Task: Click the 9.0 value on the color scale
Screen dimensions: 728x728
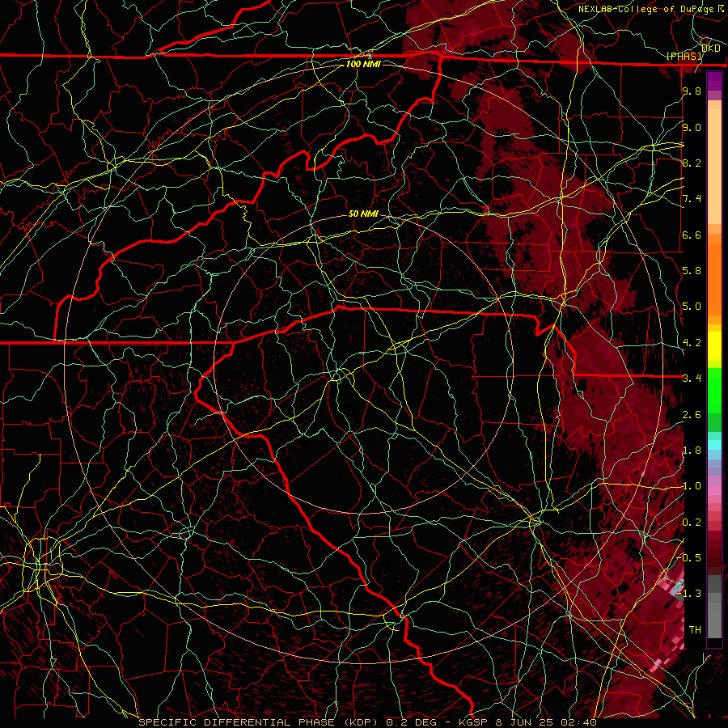Action: (x=692, y=127)
